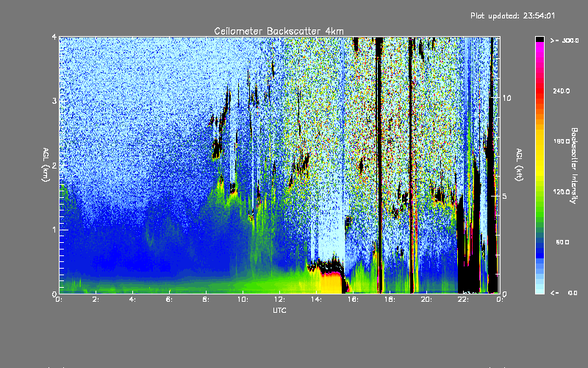
Task: Click the 120.0 colorbar value label
Action: (x=562, y=191)
